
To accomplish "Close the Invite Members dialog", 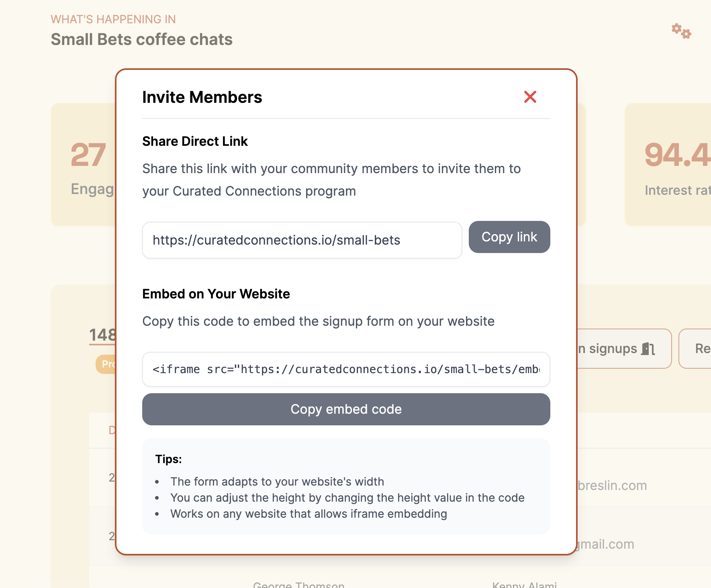I will tap(530, 97).
